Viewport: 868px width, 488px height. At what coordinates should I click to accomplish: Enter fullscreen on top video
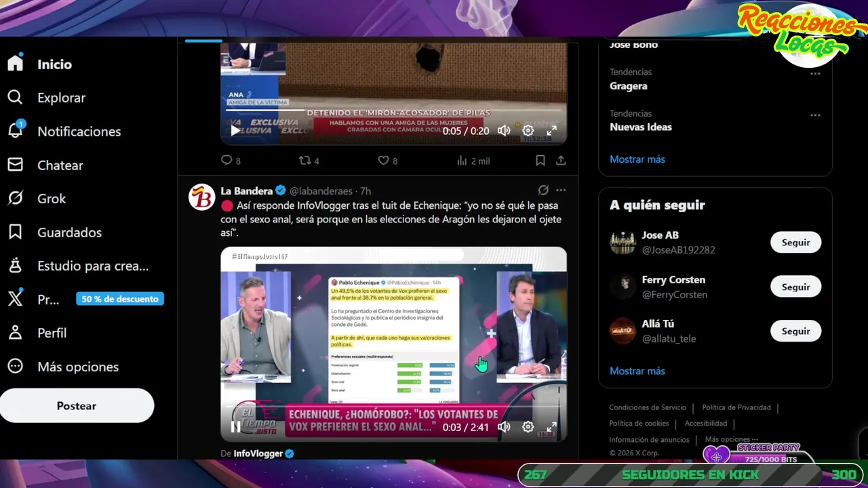coord(552,131)
